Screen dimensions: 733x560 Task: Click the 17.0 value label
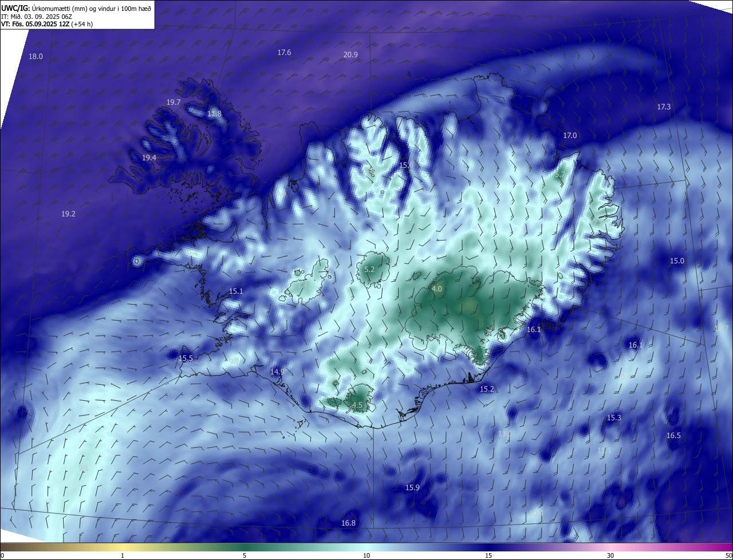point(570,135)
